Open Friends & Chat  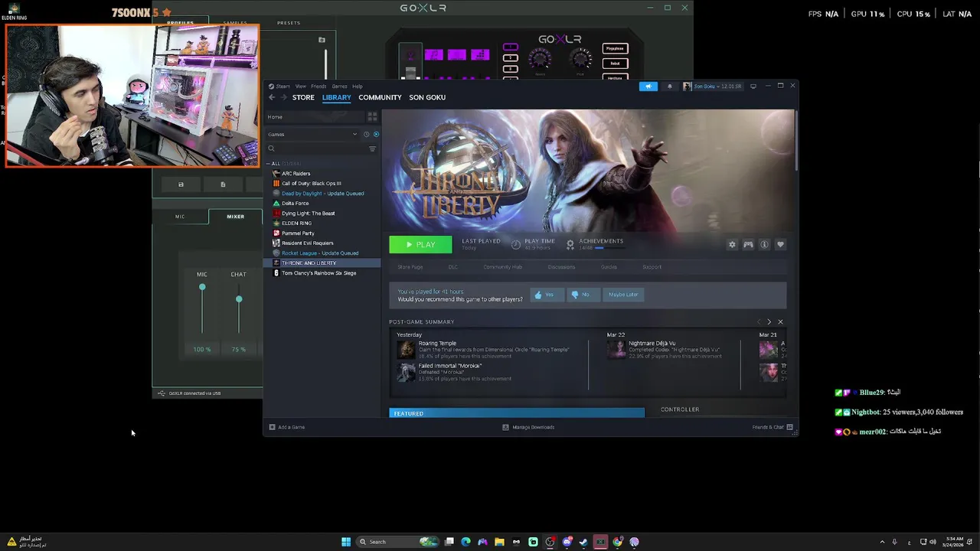click(772, 427)
